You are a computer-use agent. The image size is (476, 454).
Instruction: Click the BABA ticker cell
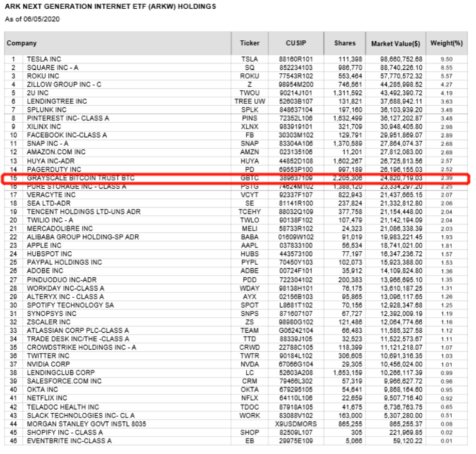point(250,237)
